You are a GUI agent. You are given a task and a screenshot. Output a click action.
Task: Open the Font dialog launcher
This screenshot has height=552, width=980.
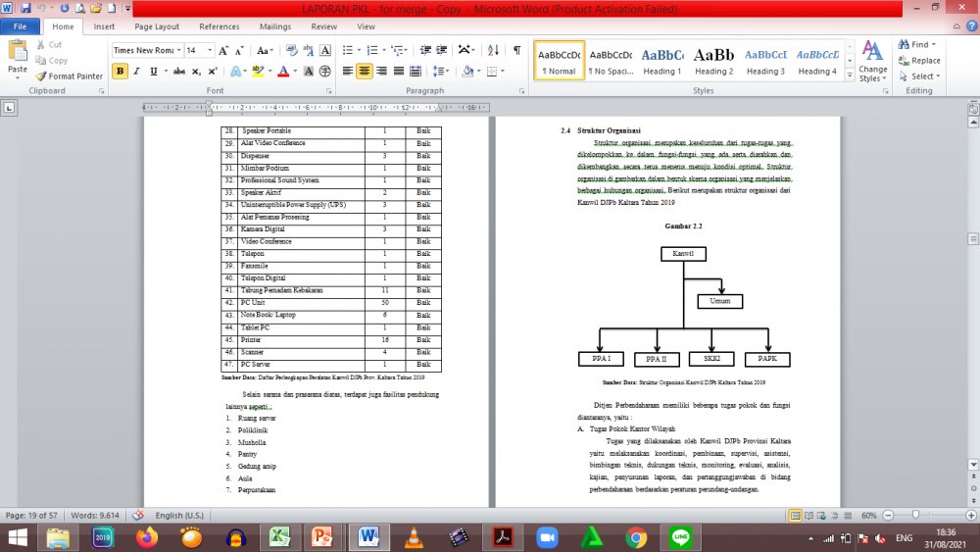pos(328,91)
